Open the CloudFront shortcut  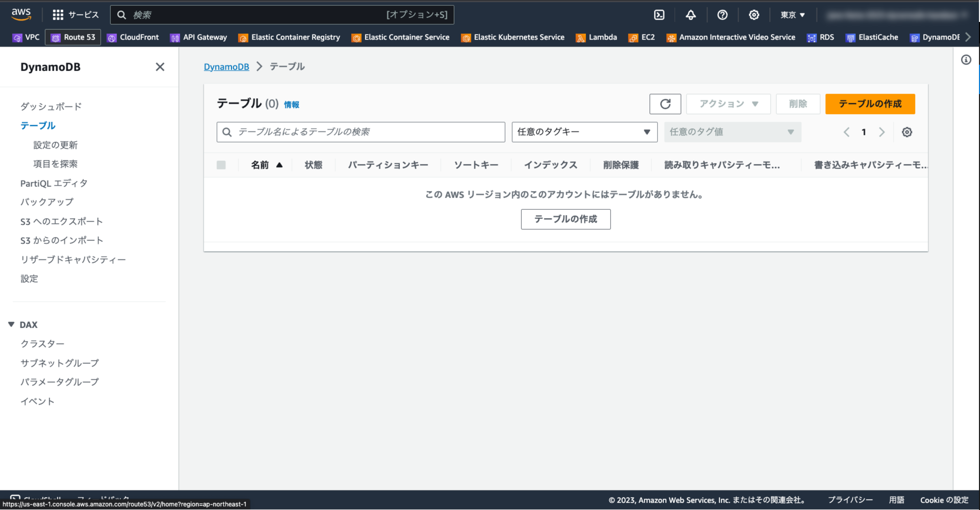click(133, 37)
